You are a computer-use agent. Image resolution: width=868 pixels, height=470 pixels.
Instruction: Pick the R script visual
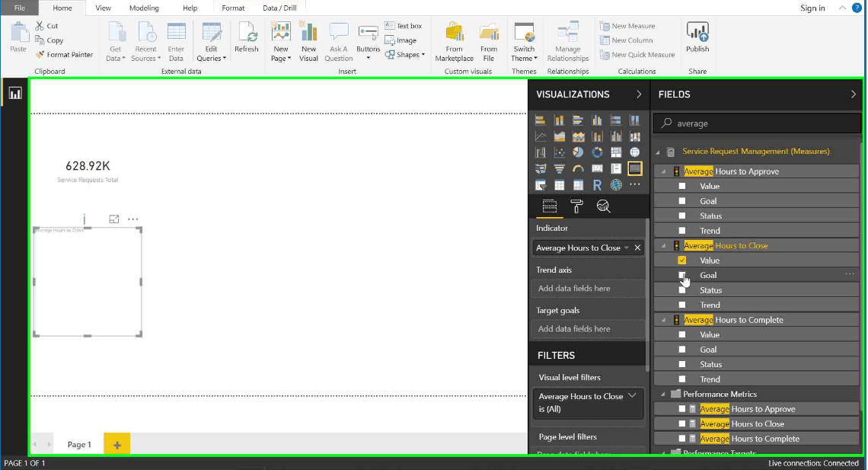coord(597,185)
